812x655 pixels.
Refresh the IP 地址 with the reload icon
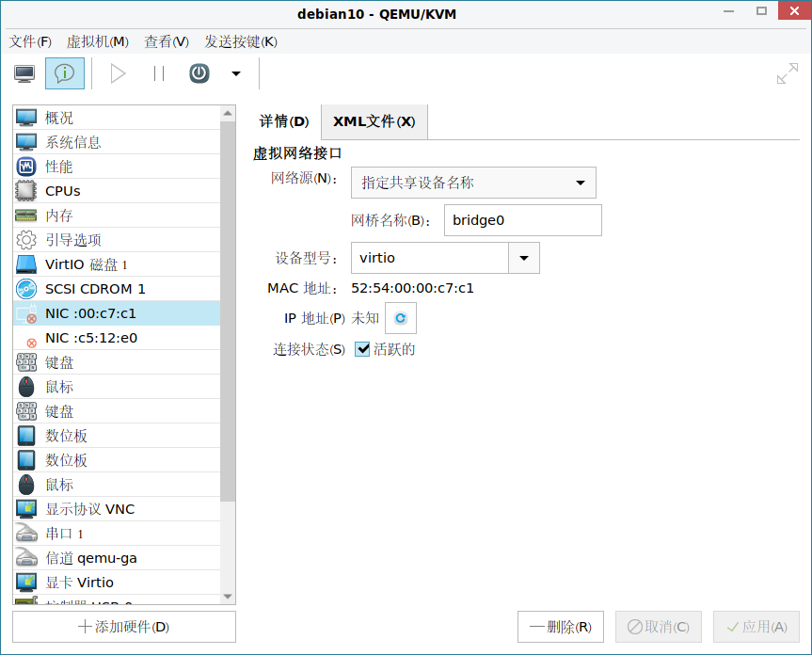tap(401, 318)
